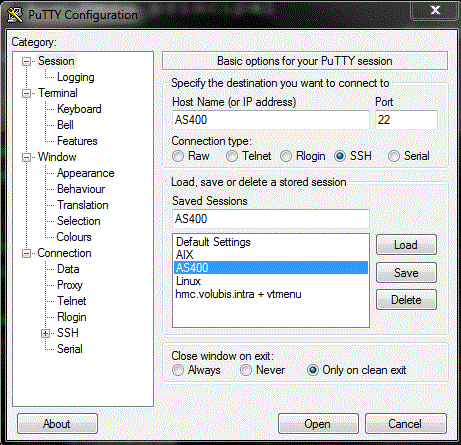Collapse the Terminal category node

click(x=26, y=93)
